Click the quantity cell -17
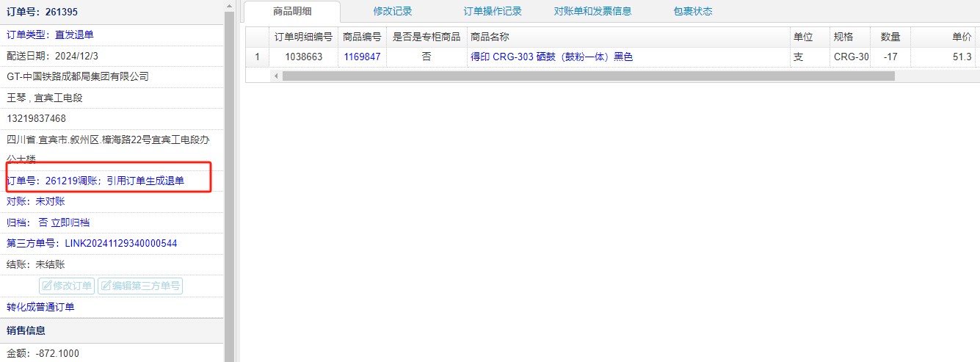 point(890,57)
